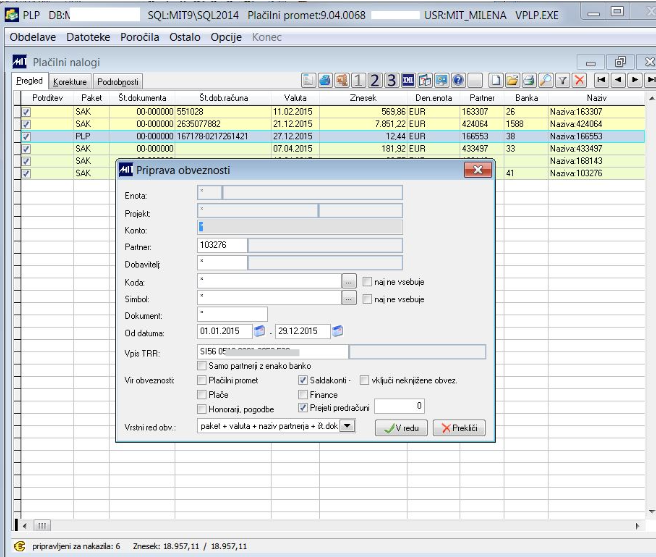Viewport: 656px width, 557px height.
Task: Click the toolbar button labeled 3
Action: pos(392,80)
